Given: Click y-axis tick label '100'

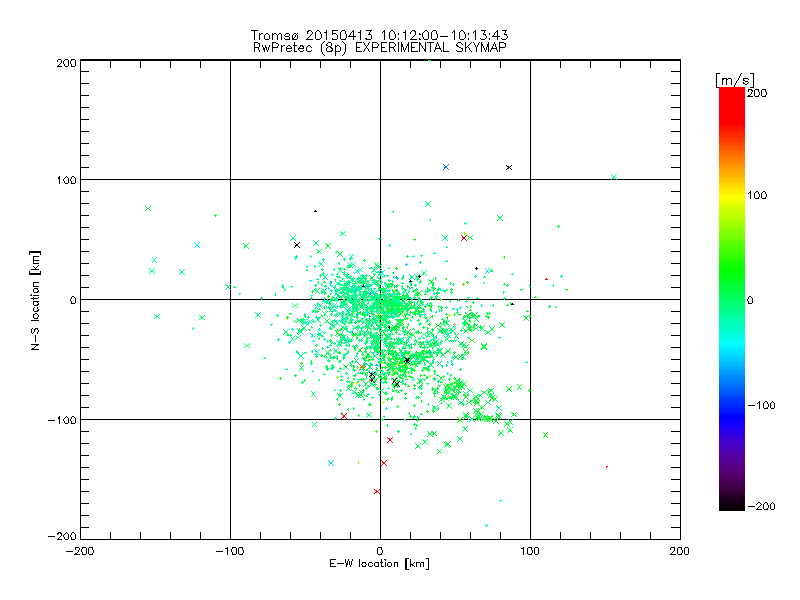Looking at the screenshot, I should pos(66,180).
